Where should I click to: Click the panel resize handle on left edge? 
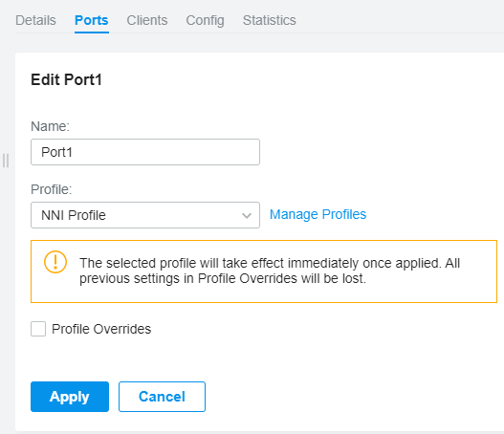click(x=6, y=161)
